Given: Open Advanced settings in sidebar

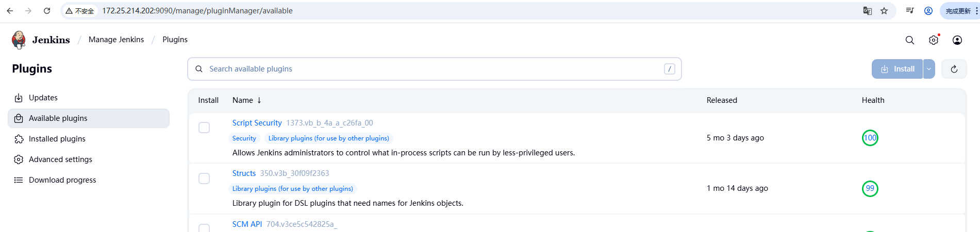Looking at the screenshot, I should coord(60,159).
